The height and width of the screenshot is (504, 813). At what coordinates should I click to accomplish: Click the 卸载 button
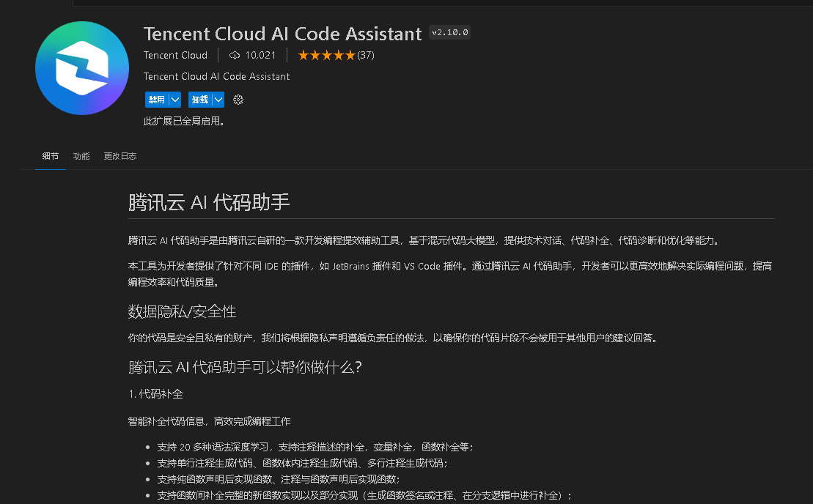tap(200, 100)
